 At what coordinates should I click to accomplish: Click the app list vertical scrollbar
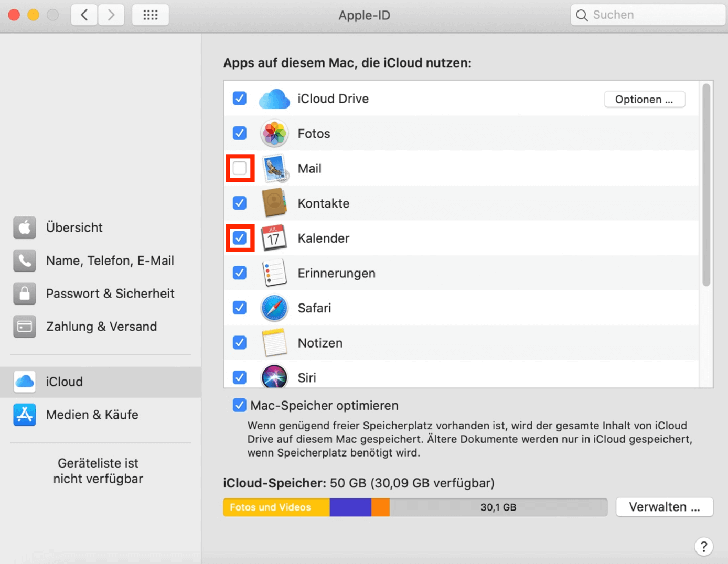706,185
